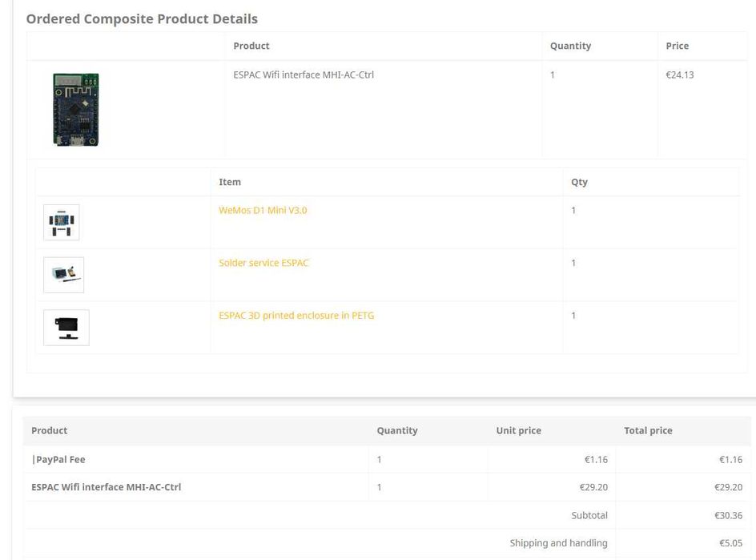The width and height of the screenshot is (756, 560).
Task: Open the WeMos D1 Mini V3.0 link
Action: coord(263,211)
